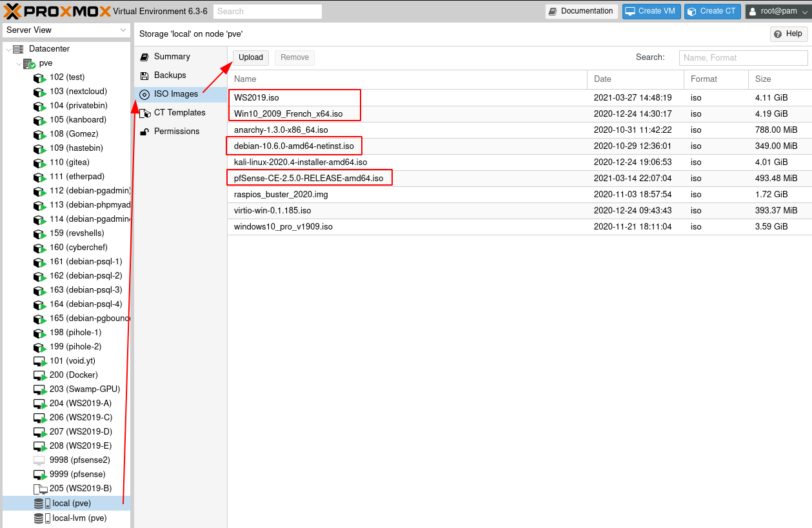Click the container icon for 102 (test)
812x528 pixels.
tap(40, 77)
